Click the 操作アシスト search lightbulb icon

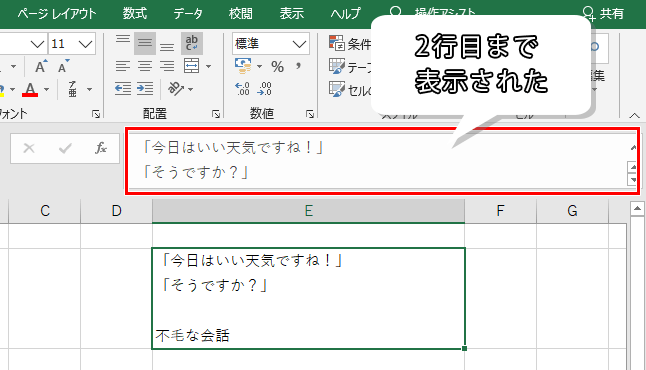click(x=396, y=12)
